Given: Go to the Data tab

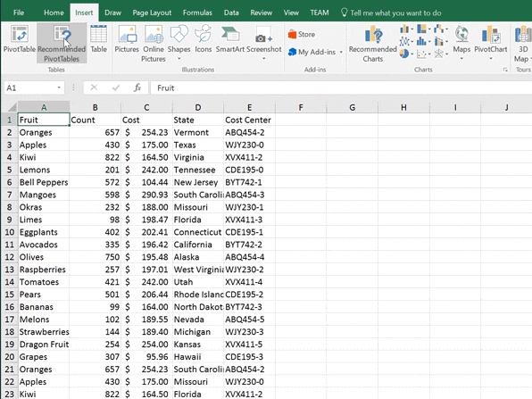Looking at the screenshot, I should coord(231,12).
